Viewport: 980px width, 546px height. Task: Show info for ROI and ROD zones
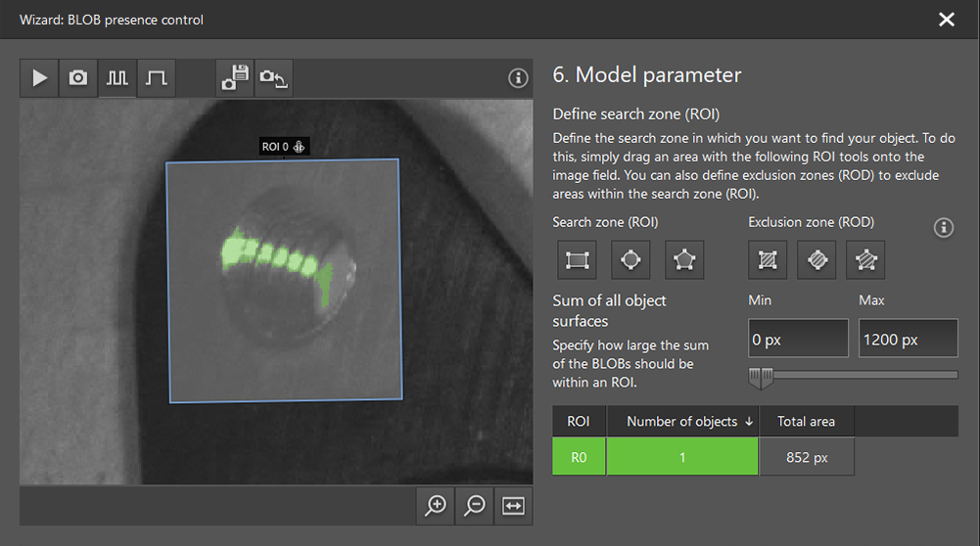click(x=943, y=228)
